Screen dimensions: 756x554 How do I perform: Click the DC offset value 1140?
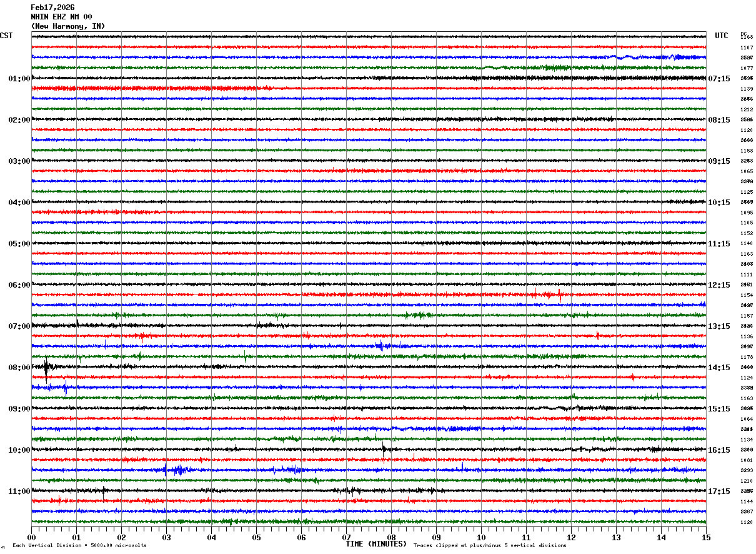[x=747, y=244]
